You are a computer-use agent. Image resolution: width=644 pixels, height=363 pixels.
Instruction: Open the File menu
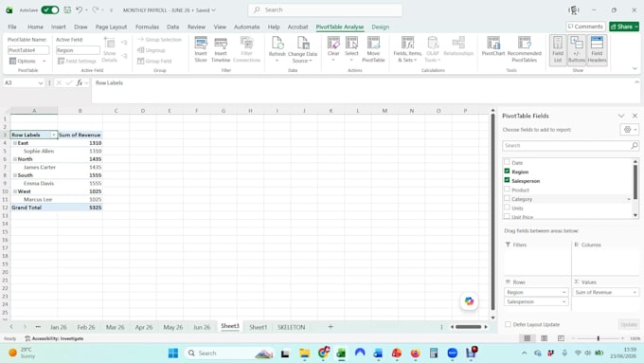(x=12, y=27)
